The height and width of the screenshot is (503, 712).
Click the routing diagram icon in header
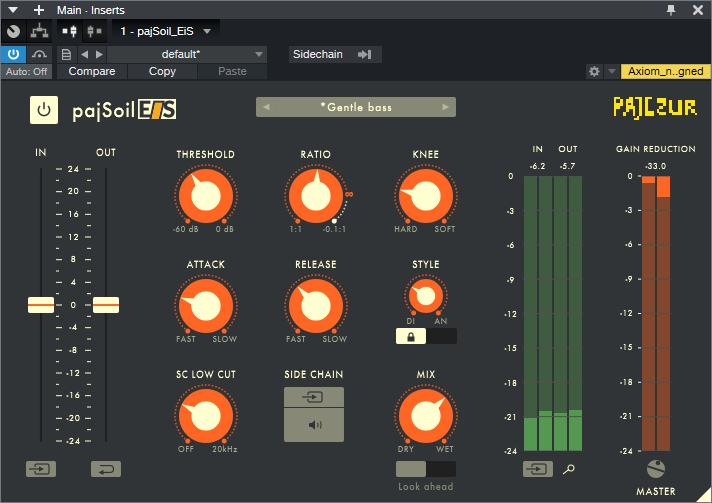(40, 31)
